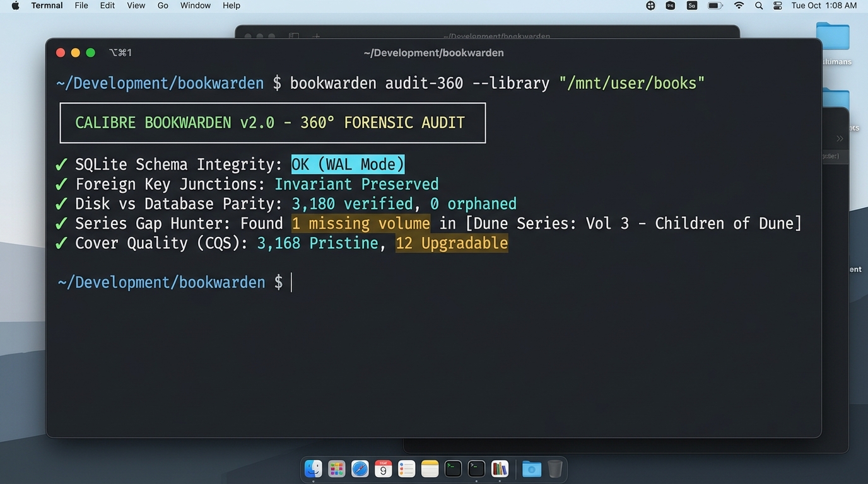868x484 pixels.
Task: Click '3,168 Pristine' value
Action: [x=317, y=243]
